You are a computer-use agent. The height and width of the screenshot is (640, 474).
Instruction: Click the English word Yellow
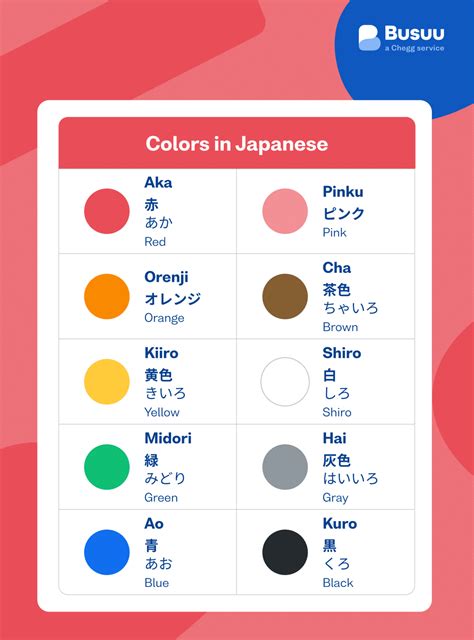click(x=162, y=412)
